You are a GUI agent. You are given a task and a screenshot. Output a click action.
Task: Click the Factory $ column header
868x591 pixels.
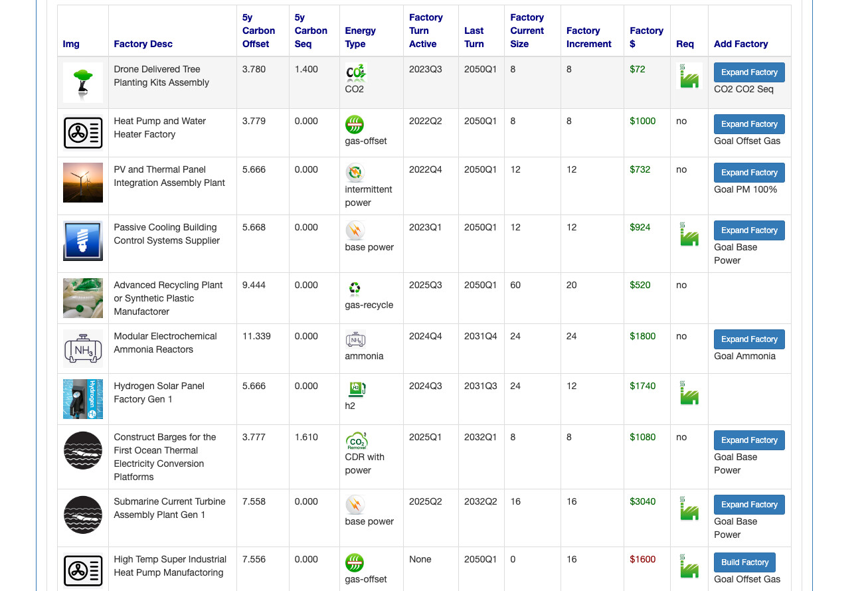click(646, 37)
